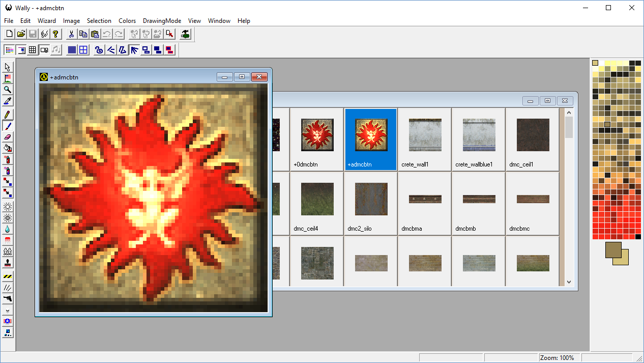
Task: Select the crete_wall1 texture thumbnail
Action: coord(425,135)
